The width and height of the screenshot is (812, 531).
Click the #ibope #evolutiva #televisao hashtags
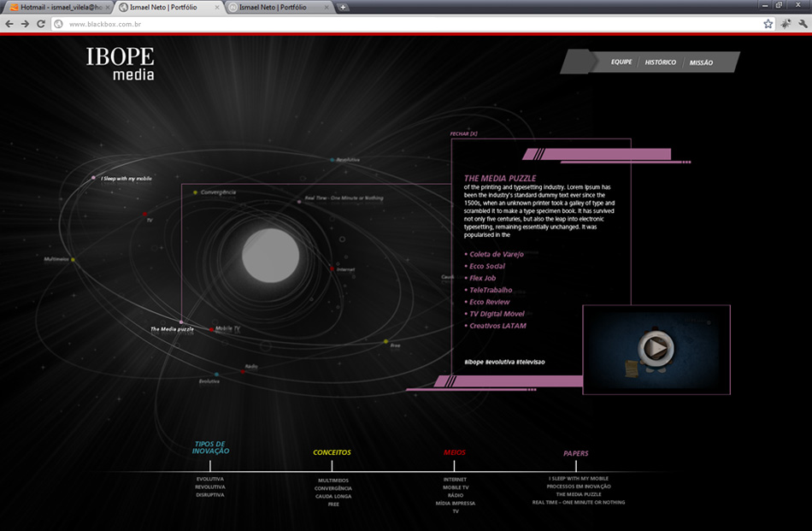pyautogui.click(x=504, y=362)
